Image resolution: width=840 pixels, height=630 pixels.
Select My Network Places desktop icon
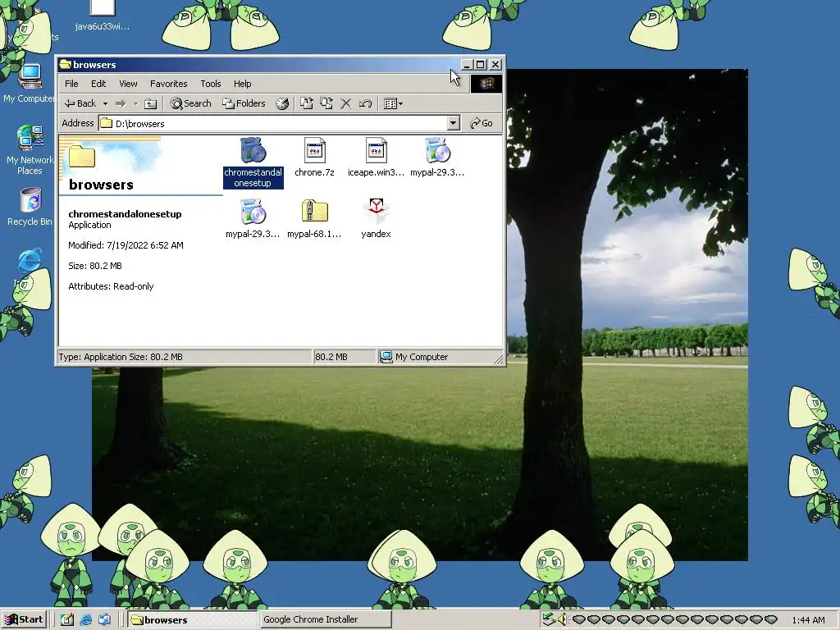(x=30, y=150)
